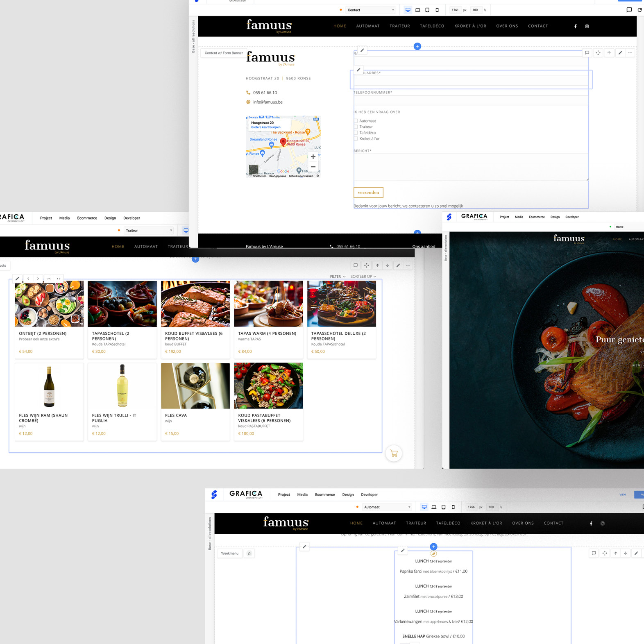Open the Contact page selector dropdown
This screenshot has width=644, height=644.
(x=370, y=10)
